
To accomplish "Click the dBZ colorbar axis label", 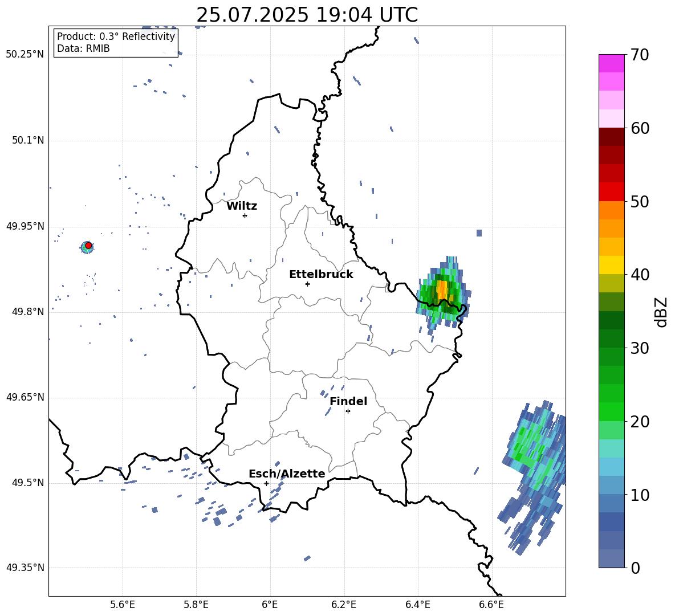I will 661,312.
